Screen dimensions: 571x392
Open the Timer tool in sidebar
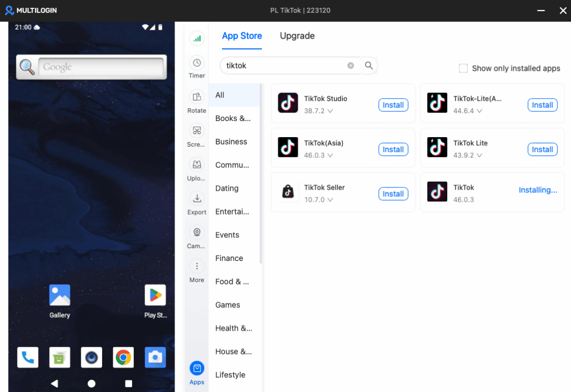coord(197,63)
